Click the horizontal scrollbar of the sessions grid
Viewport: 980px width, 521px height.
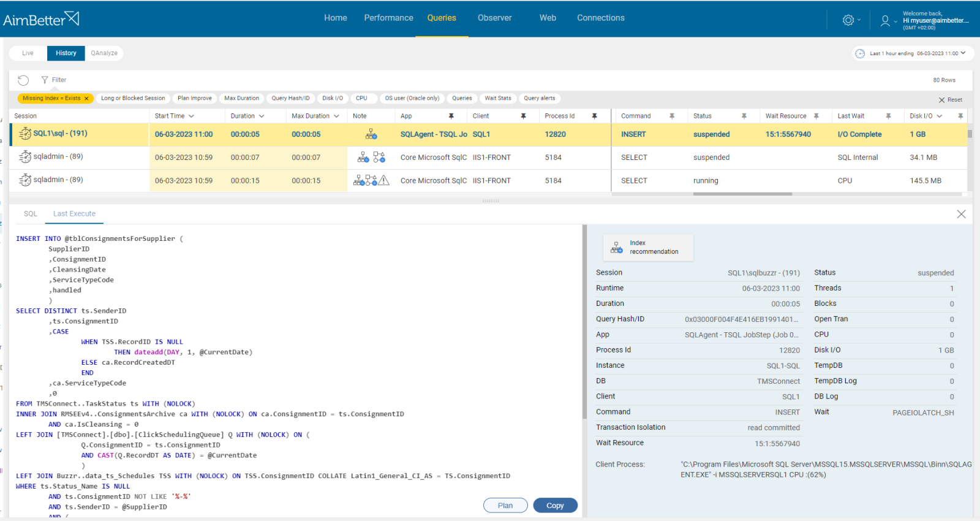point(742,194)
